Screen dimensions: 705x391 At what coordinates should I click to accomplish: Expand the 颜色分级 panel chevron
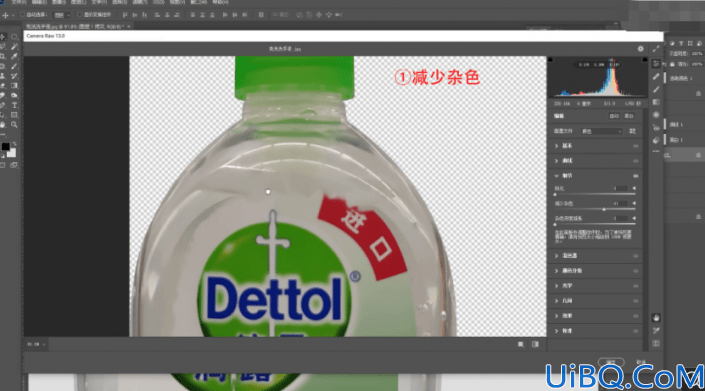556,271
